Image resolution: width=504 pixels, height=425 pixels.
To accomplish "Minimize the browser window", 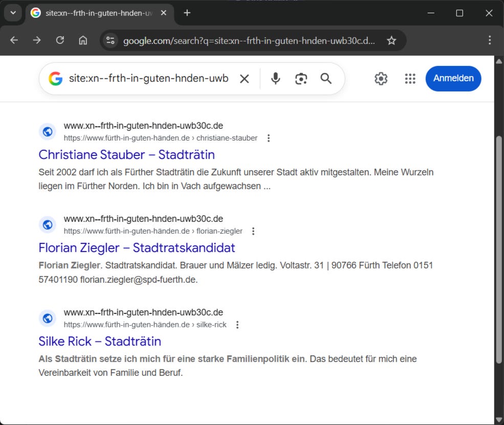I will [431, 13].
